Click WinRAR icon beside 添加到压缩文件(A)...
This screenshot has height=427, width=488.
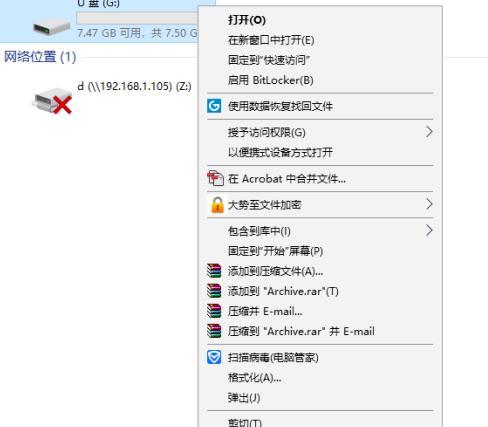pyautogui.click(x=214, y=271)
